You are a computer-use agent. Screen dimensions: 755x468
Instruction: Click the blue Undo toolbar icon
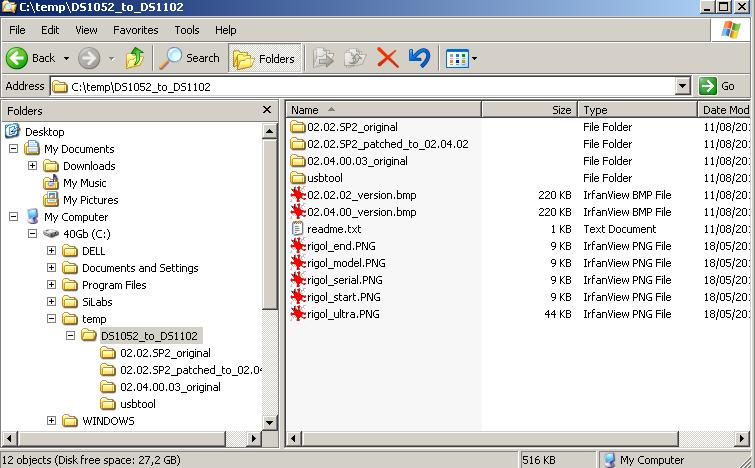coord(419,58)
